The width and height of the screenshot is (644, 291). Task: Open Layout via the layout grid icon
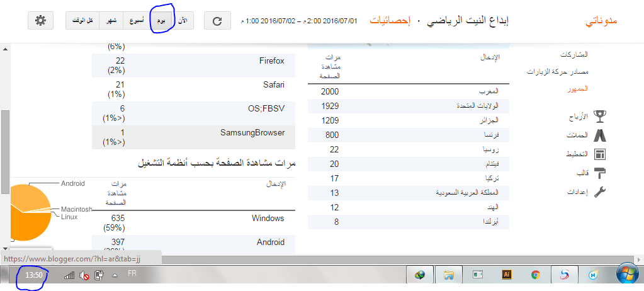point(600,154)
